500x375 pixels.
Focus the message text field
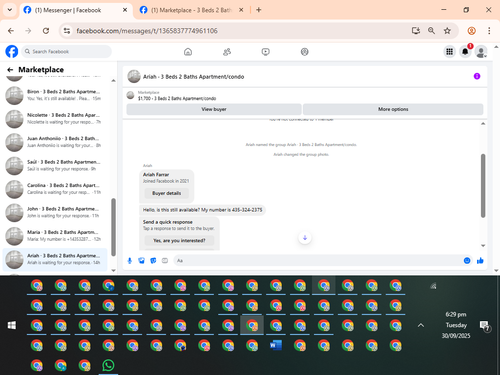(x=317, y=261)
